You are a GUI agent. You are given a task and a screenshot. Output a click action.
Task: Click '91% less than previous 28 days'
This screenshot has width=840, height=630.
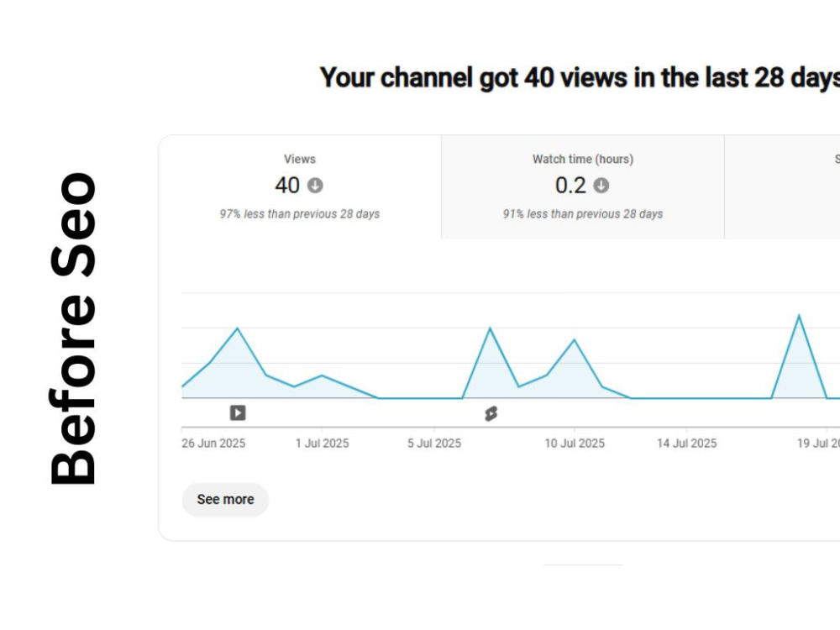click(583, 214)
